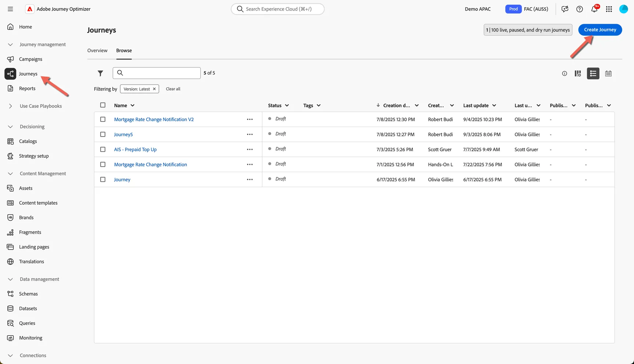Viewport: 634px width, 364px height.
Task: Open the app switcher grid
Action: (x=609, y=9)
